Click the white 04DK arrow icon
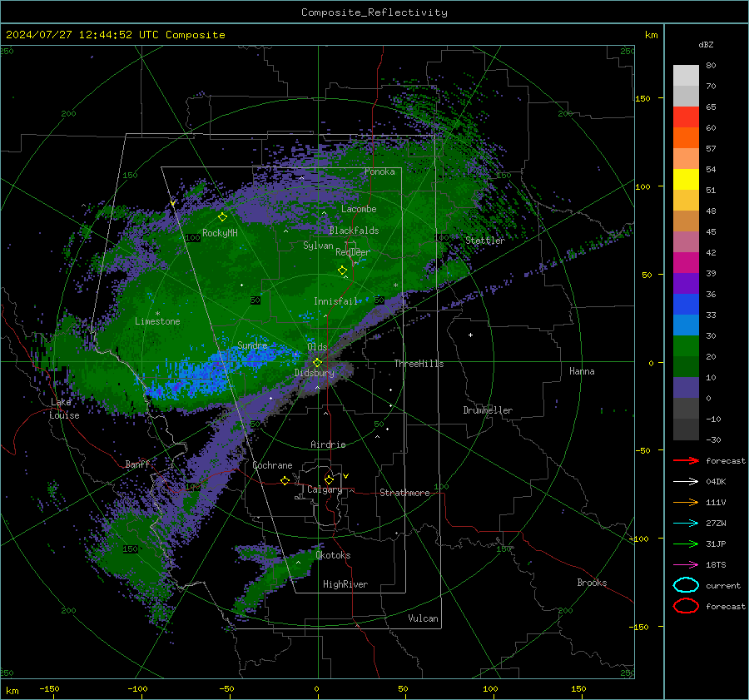Screen dimensions: 749x700 686,481
